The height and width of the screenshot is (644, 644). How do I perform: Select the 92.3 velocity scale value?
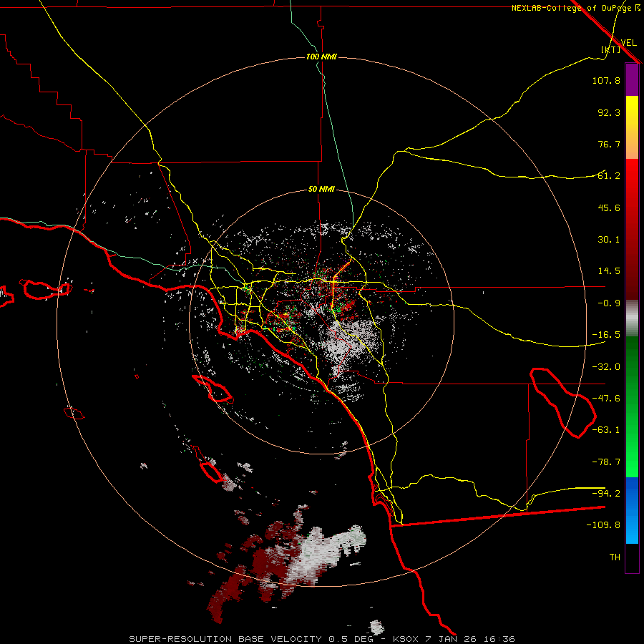click(609, 112)
